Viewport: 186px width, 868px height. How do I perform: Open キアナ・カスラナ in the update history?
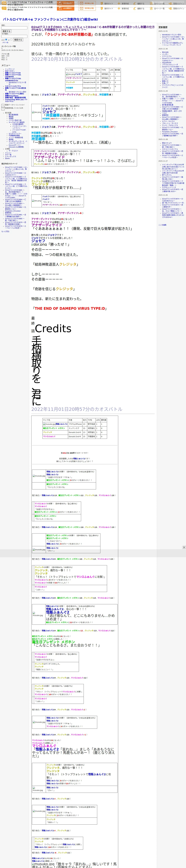point(168,121)
